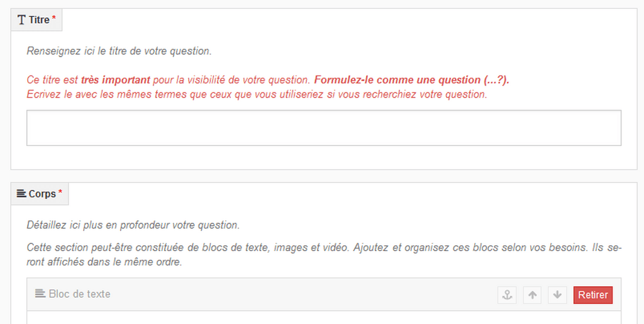Move the text block down with arrow icon

click(557, 295)
